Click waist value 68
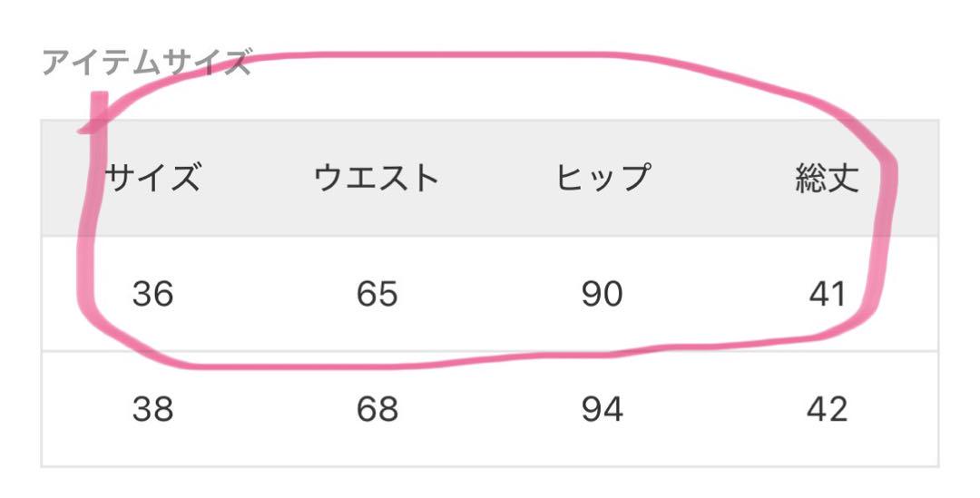Screen dimensions: 980x498 pos(377,409)
